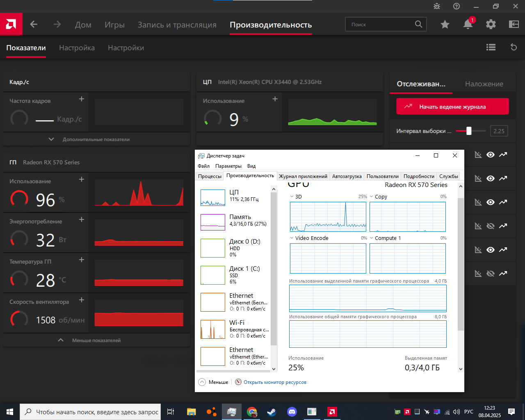Screen dimensions: 525x420
Task: Click plus next to Энергопотребление
Action: pos(82,219)
